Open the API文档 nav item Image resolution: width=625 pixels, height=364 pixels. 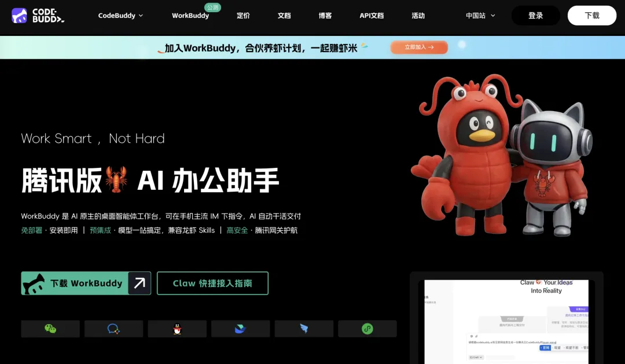pos(372,16)
